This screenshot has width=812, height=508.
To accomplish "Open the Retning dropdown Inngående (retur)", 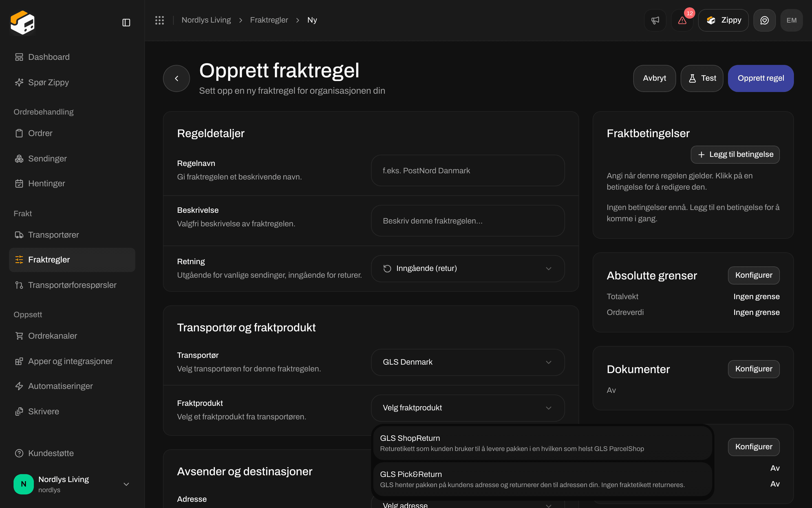I will click(x=468, y=268).
